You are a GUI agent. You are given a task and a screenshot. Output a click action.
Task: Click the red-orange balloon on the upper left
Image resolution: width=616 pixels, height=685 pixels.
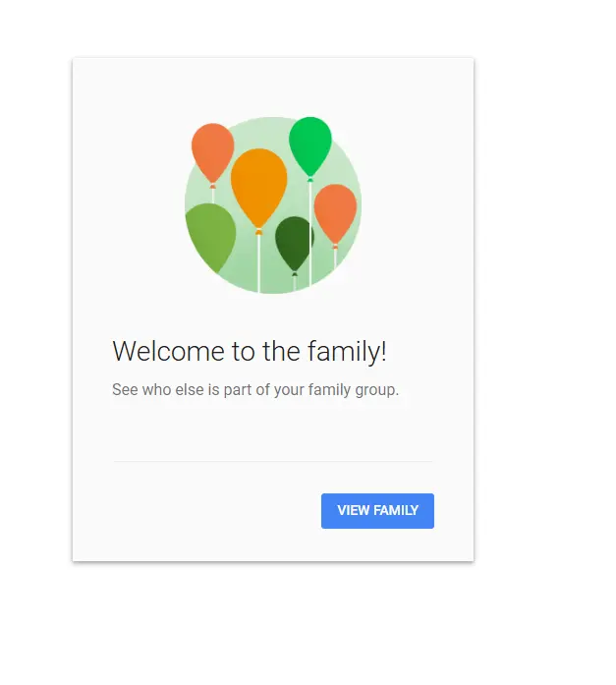[x=212, y=151]
